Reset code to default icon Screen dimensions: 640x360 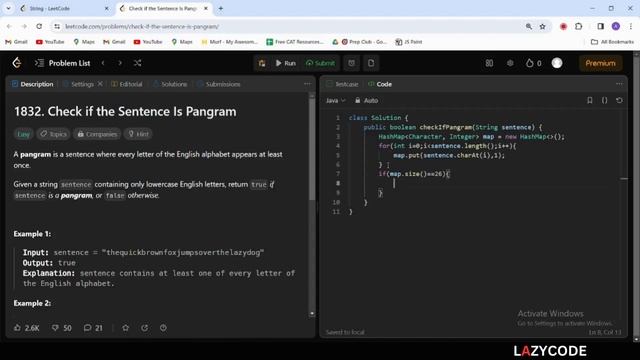click(619, 100)
